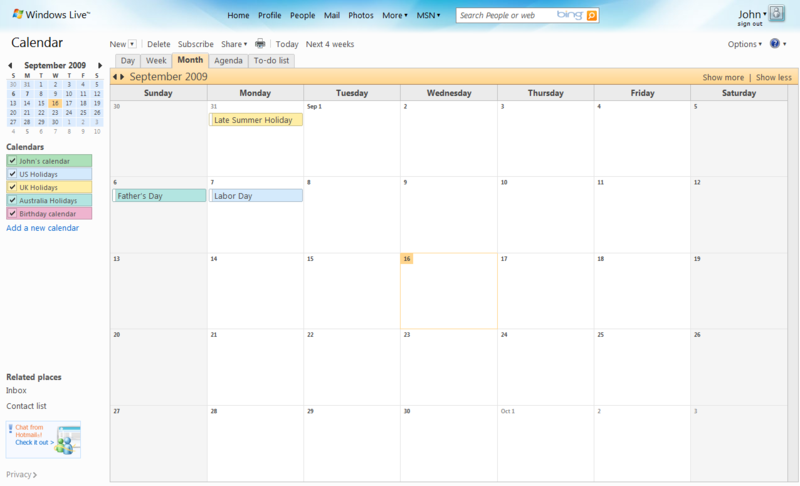
Task: Click Next 4 weeks
Action: [330, 44]
